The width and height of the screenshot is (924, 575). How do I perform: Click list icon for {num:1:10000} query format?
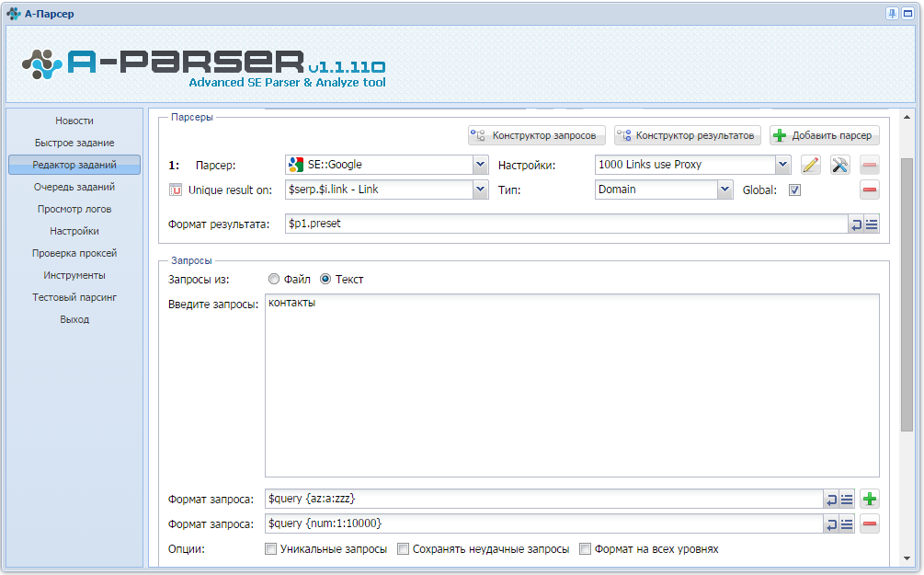coord(847,524)
